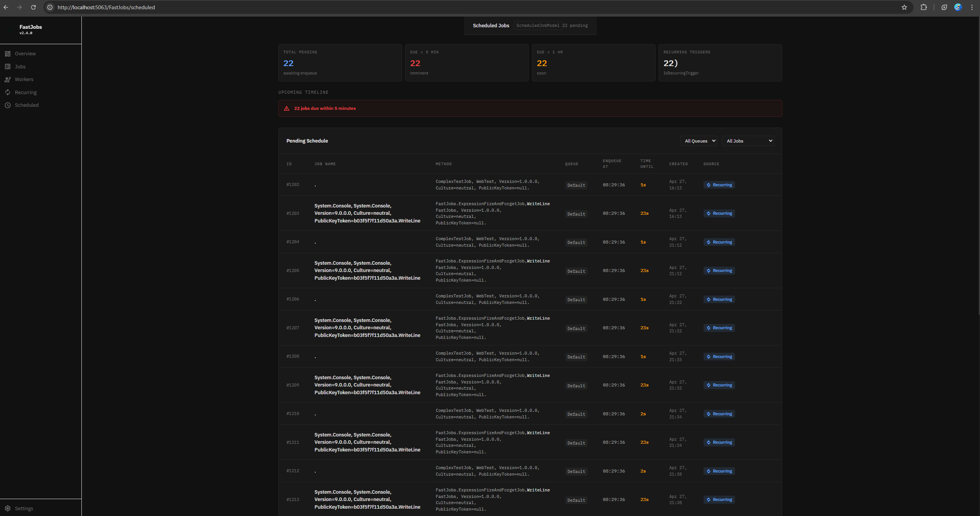Click the browser address bar URL
Viewport: 980px width, 516px height.
pyautogui.click(x=106, y=7)
